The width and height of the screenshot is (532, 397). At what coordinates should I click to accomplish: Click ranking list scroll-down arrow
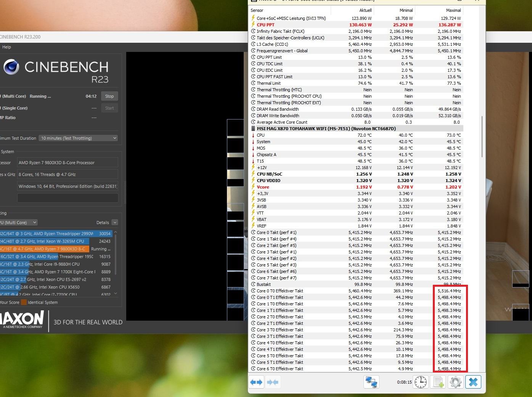tap(116, 294)
